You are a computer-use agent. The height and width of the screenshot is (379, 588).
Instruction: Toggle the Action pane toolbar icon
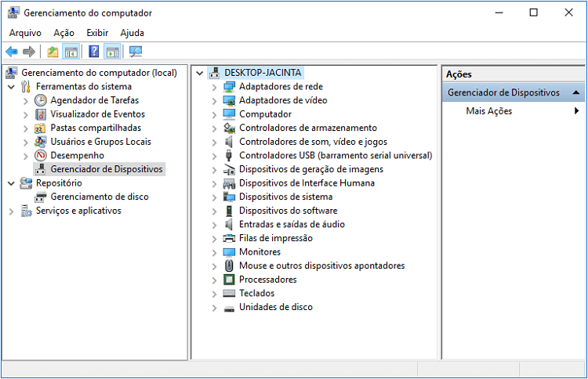[x=112, y=52]
